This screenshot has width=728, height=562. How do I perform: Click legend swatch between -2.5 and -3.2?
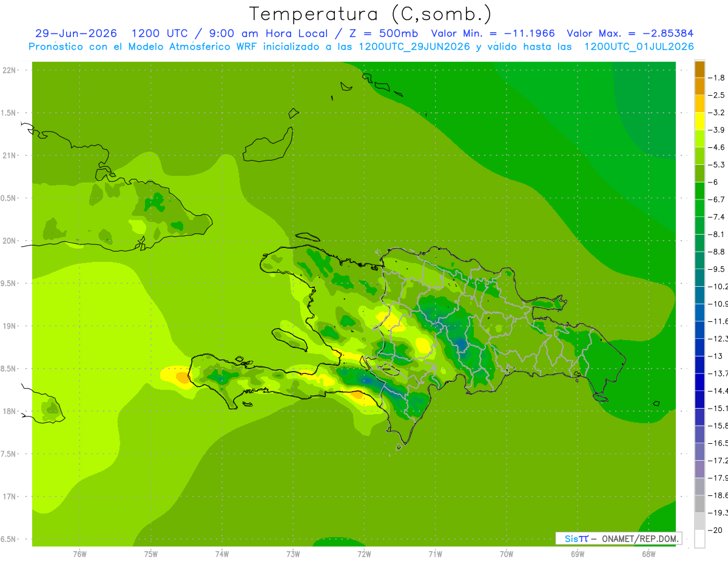click(x=699, y=104)
